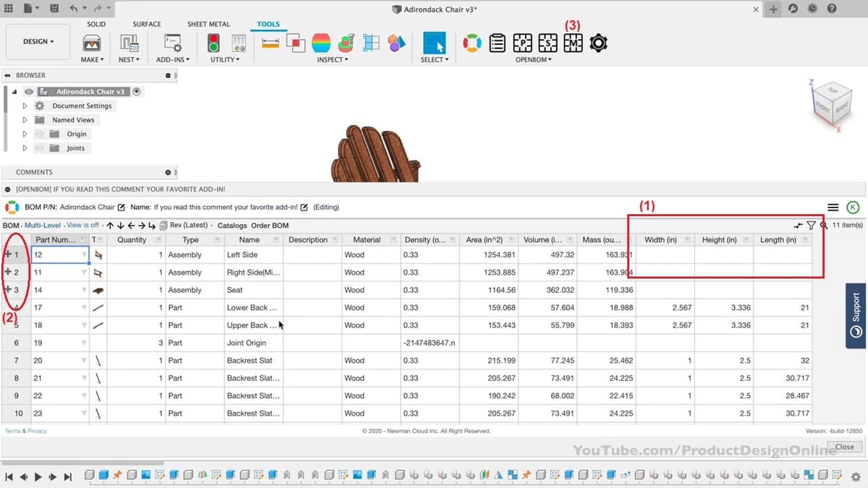Switch to the SURFACE tab
This screenshot has width=868, height=488.
(x=147, y=24)
